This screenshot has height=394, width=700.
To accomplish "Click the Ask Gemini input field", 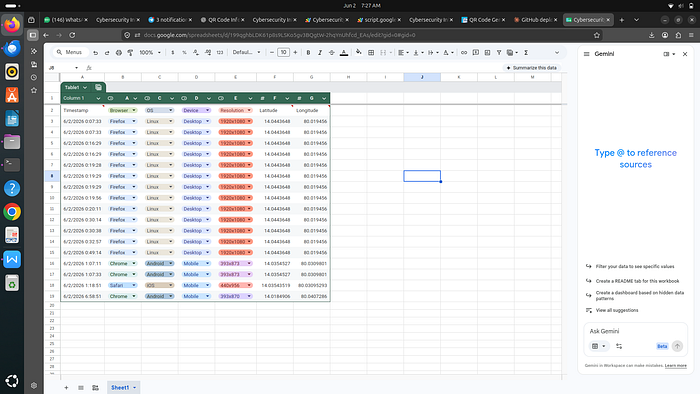I will [x=635, y=331].
